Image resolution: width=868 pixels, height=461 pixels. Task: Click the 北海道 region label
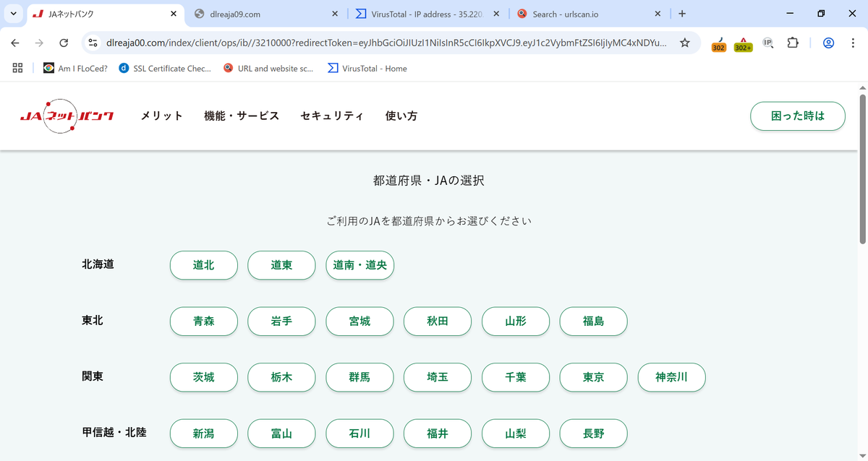tap(98, 264)
